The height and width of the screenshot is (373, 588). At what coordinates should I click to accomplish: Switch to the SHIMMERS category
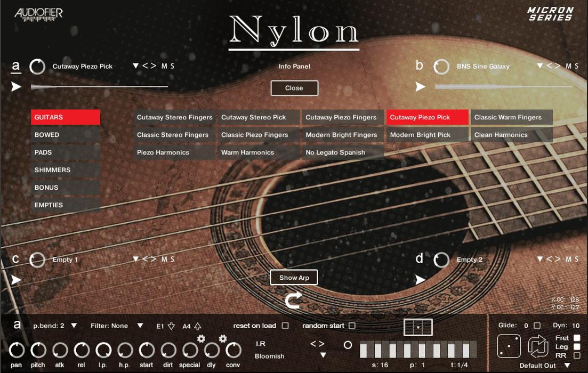[x=65, y=169]
